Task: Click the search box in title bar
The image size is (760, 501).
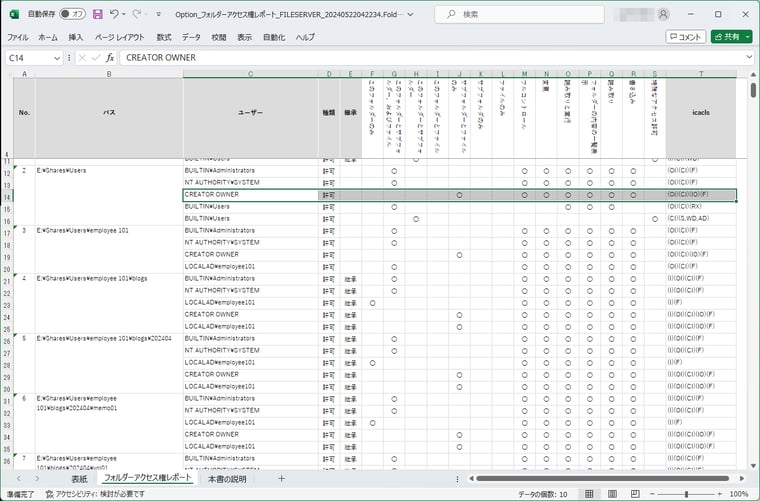Action: 519,15
